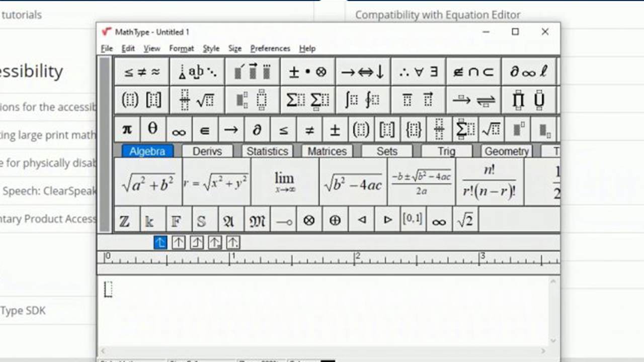Open the Format menu
Viewport: 644px width, 362px height.
point(182,49)
